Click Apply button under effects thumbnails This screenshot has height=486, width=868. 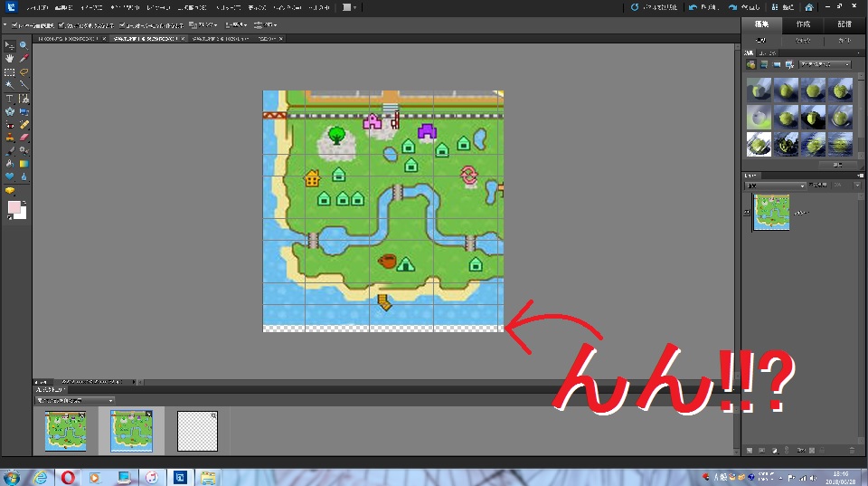pyautogui.click(x=838, y=165)
